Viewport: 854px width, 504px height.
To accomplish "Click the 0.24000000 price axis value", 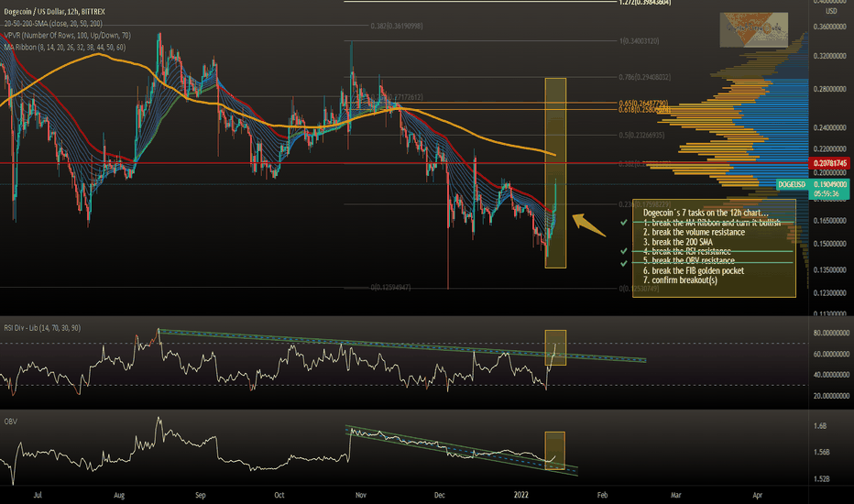I will (x=830, y=128).
